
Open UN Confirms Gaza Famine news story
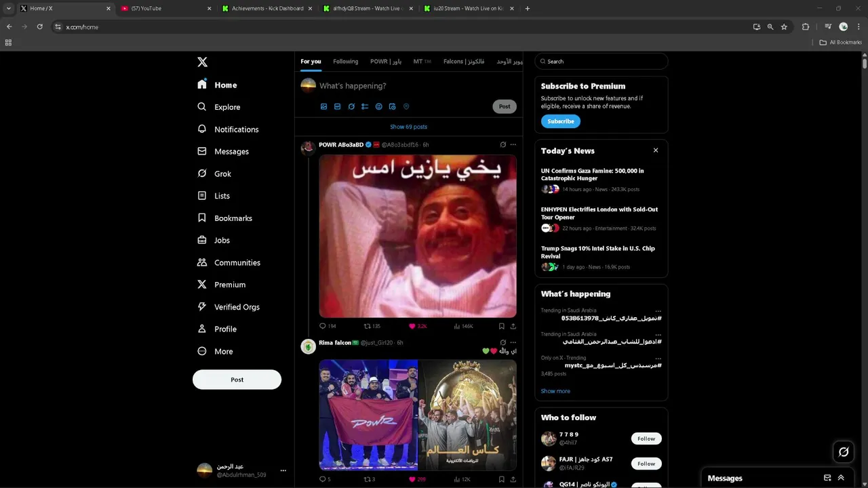coord(601,180)
